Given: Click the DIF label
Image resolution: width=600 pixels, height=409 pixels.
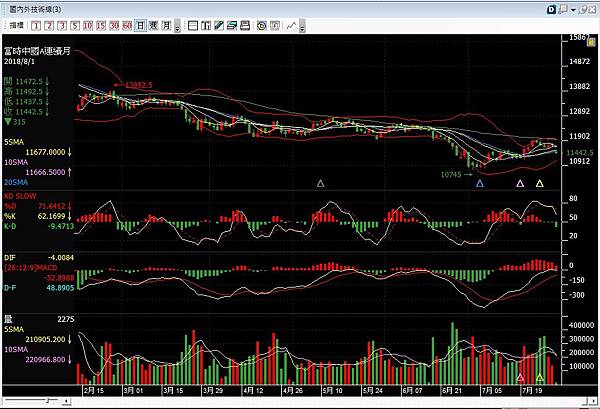Looking at the screenshot, I should [x=10, y=257].
